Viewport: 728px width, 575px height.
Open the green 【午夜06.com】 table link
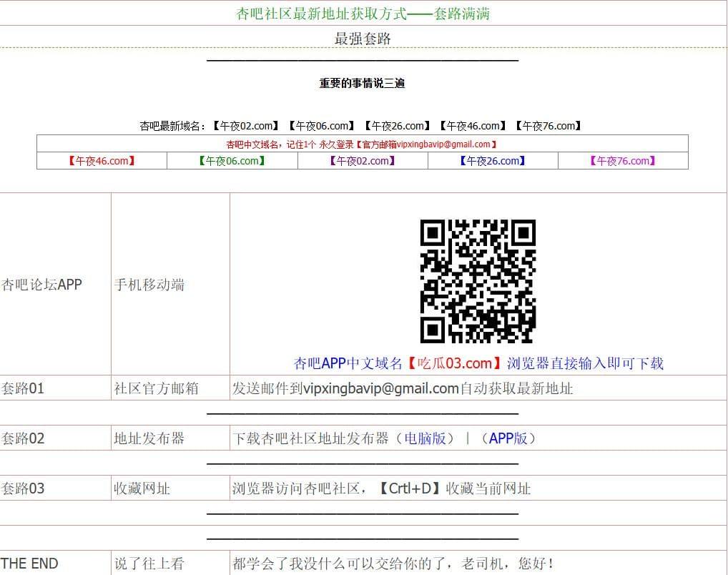click(x=232, y=161)
